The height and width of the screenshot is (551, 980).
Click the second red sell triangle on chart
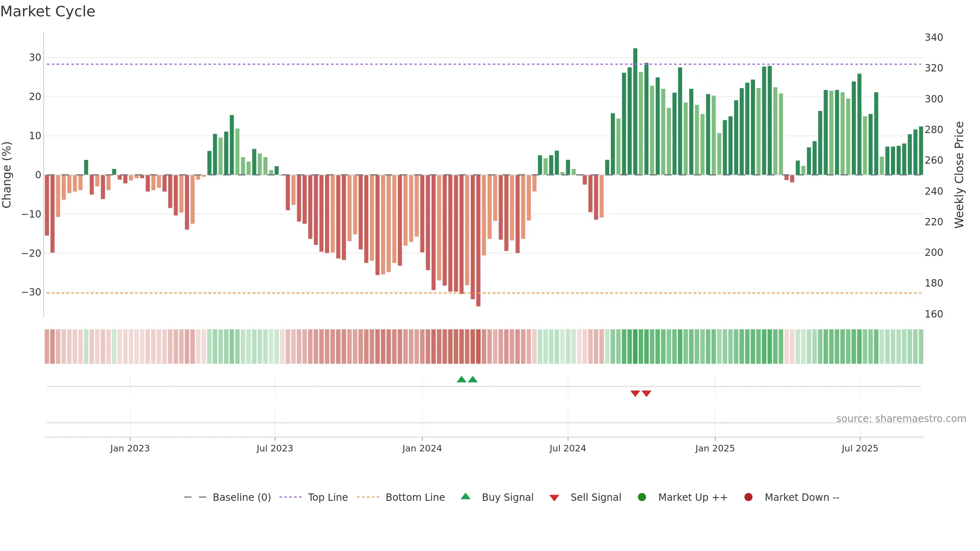coord(646,393)
